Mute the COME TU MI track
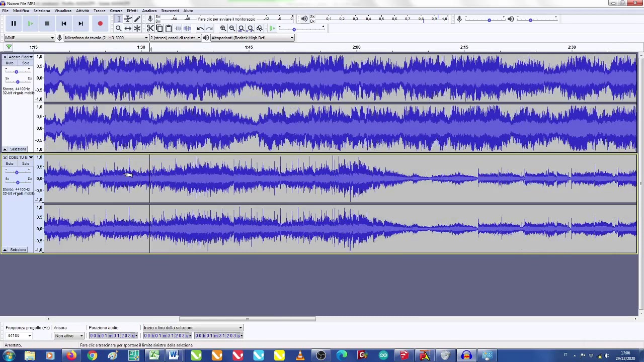 point(10,164)
